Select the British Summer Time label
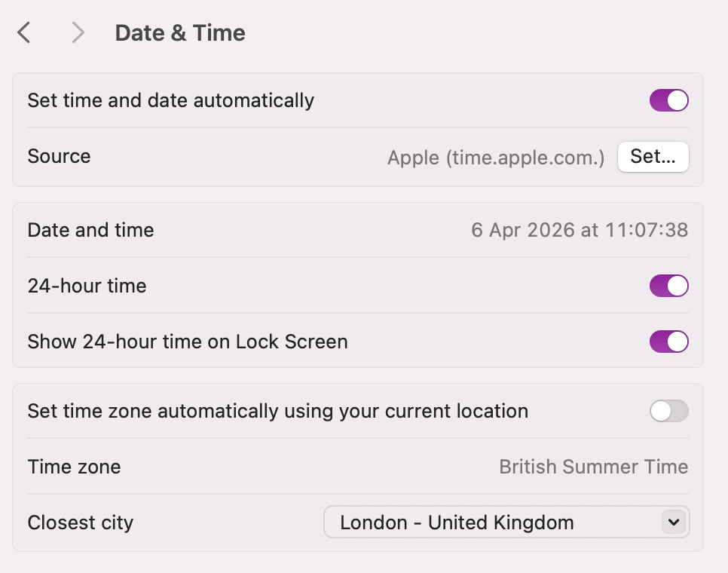The width and height of the screenshot is (728, 573). (x=594, y=467)
